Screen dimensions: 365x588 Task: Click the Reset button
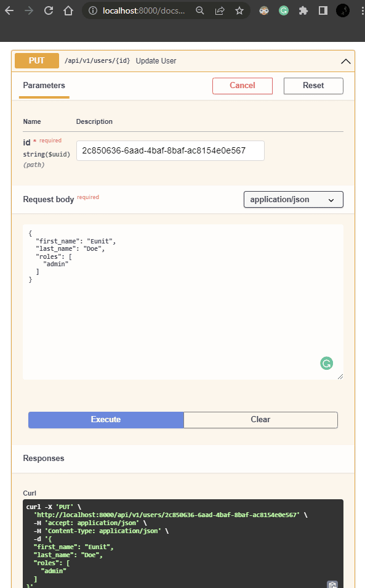(x=313, y=86)
